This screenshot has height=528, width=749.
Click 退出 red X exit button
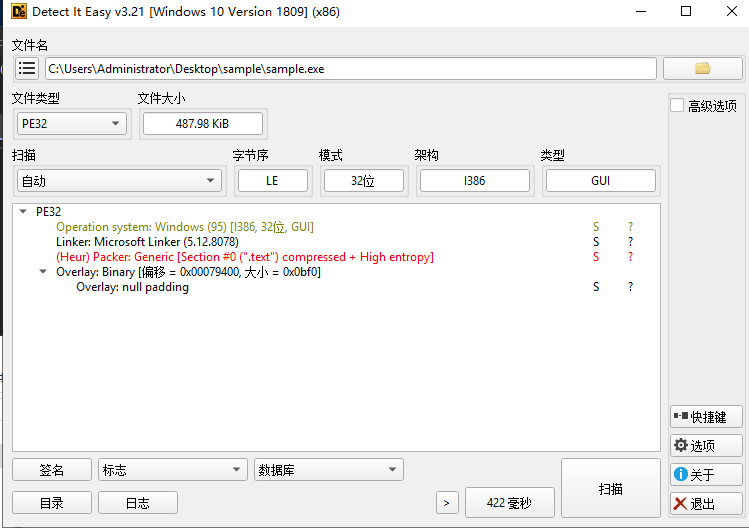coord(706,503)
